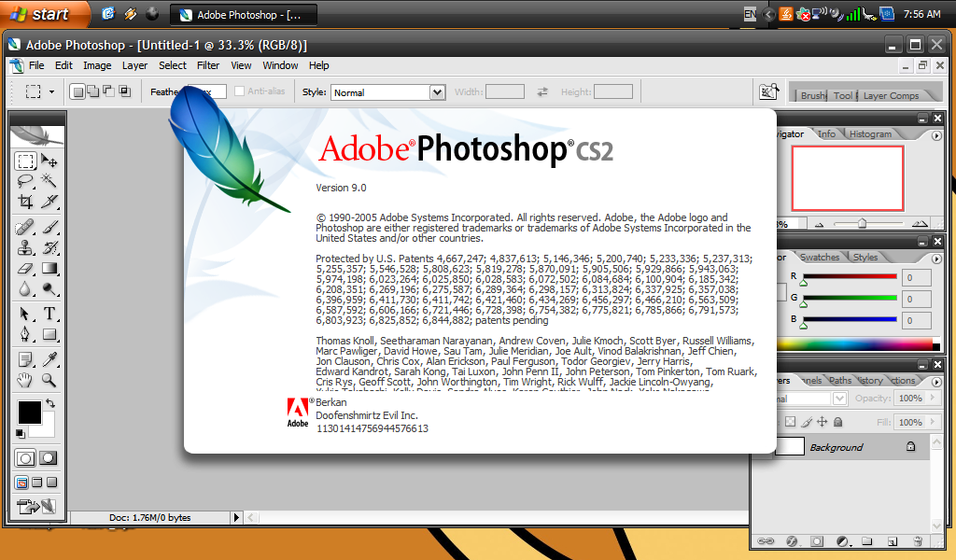
Task: Switch to Full Screen Mode with Menu Bar
Action: [37, 483]
